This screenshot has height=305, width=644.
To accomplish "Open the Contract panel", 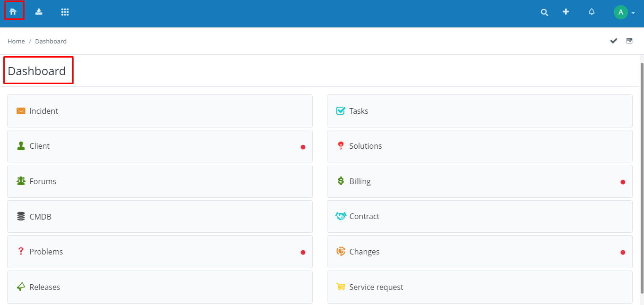I will (480, 217).
